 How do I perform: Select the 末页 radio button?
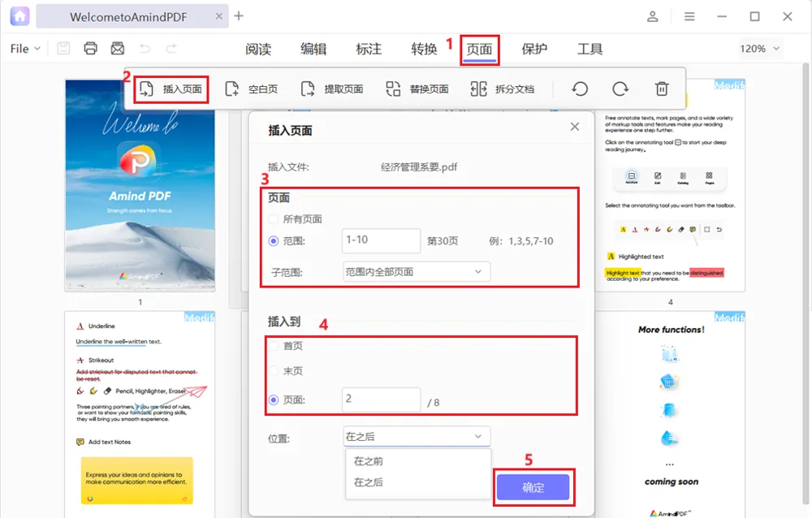coord(274,371)
